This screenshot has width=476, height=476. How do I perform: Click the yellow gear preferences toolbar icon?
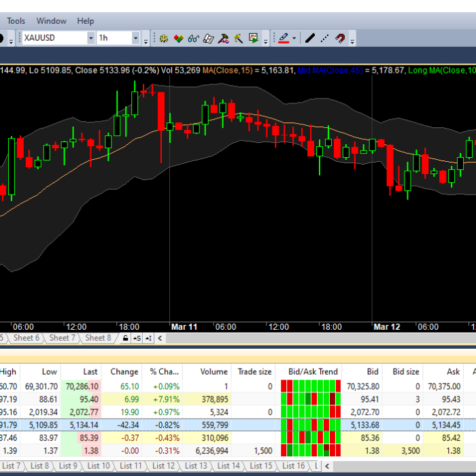164,39
